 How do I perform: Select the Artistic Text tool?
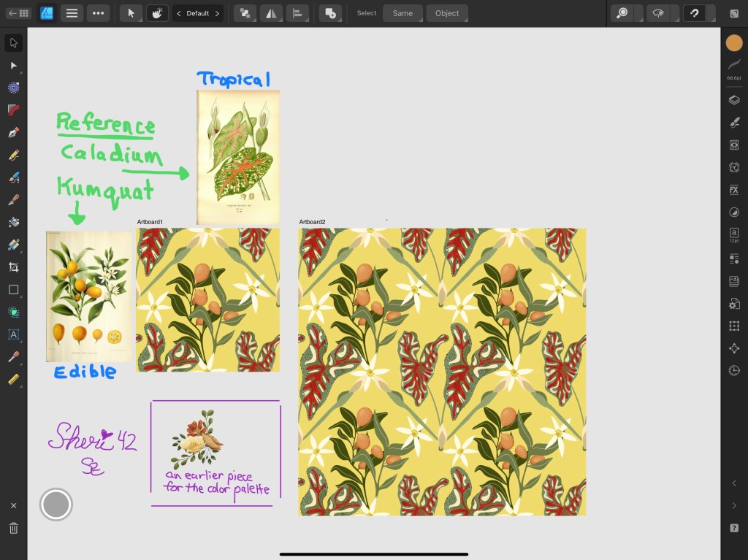click(13, 334)
